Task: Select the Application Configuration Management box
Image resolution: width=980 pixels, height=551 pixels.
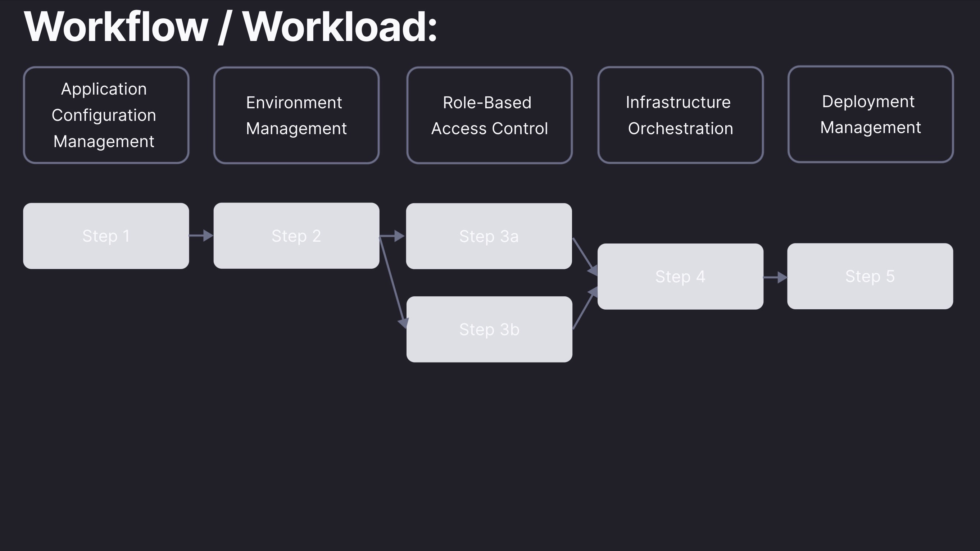Action: coord(106,115)
